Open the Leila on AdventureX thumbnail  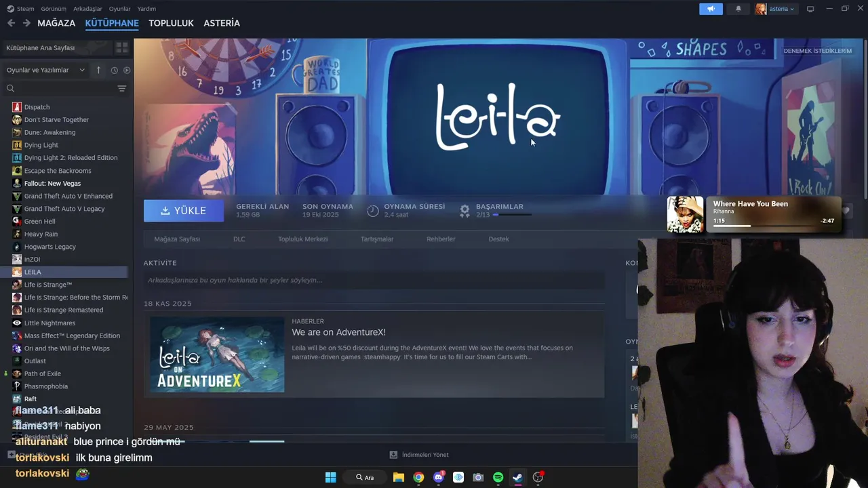pyautogui.click(x=217, y=354)
